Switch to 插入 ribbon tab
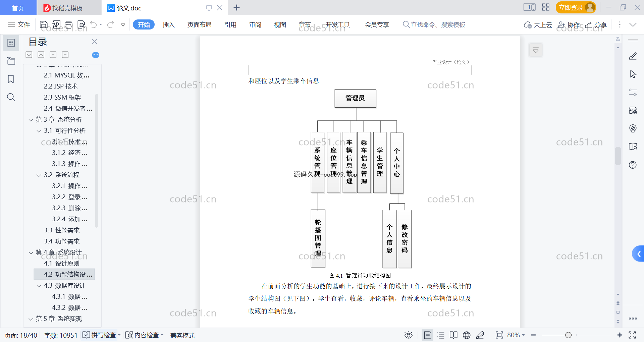 click(168, 24)
